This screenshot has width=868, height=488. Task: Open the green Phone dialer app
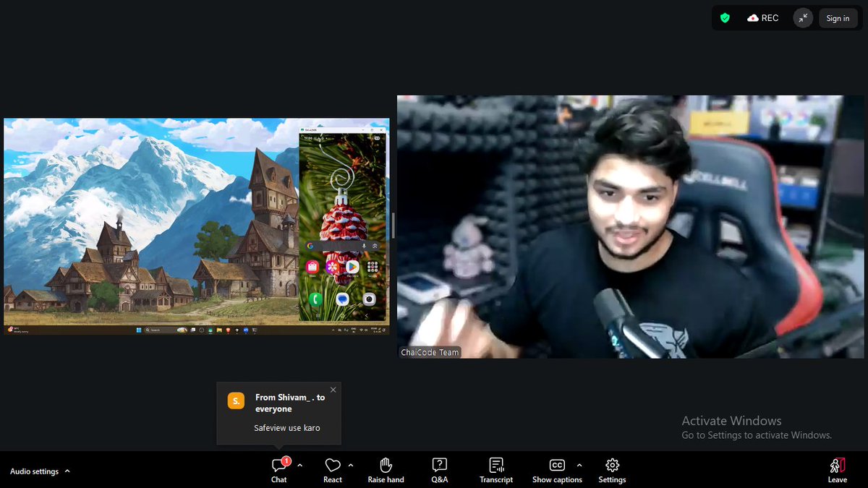[315, 299]
